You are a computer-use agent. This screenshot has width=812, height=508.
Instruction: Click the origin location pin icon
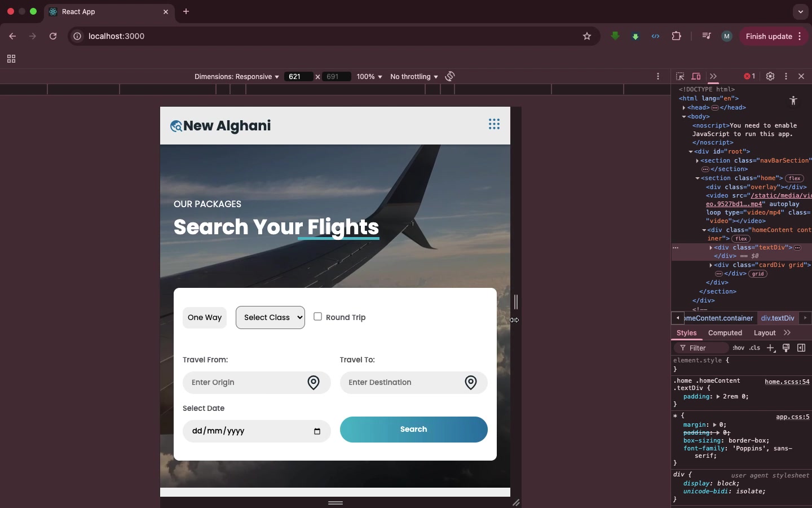pos(314,383)
